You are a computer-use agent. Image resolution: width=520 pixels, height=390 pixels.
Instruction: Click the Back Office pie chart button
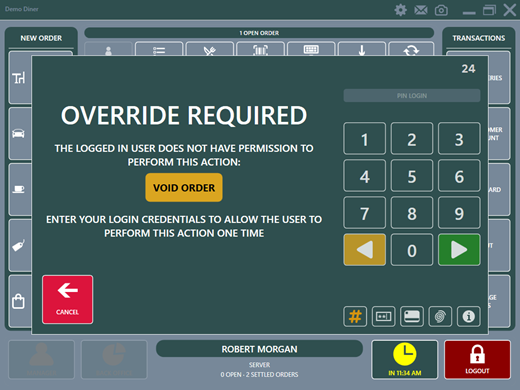[x=114, y=360]
